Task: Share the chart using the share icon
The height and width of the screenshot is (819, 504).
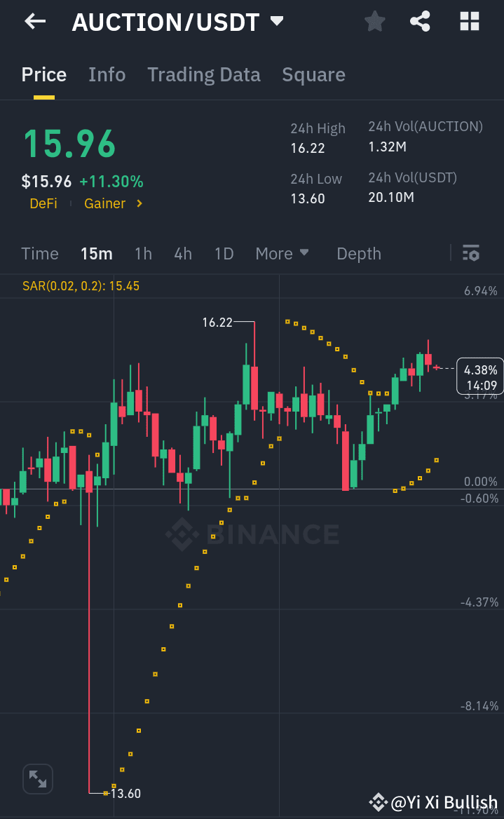Action: click(420, 22)
